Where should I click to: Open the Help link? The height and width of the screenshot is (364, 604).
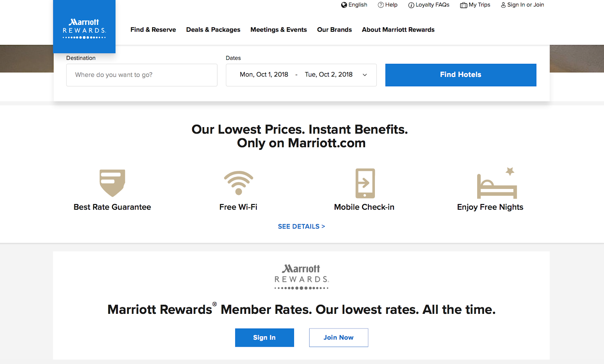(391, 5)
